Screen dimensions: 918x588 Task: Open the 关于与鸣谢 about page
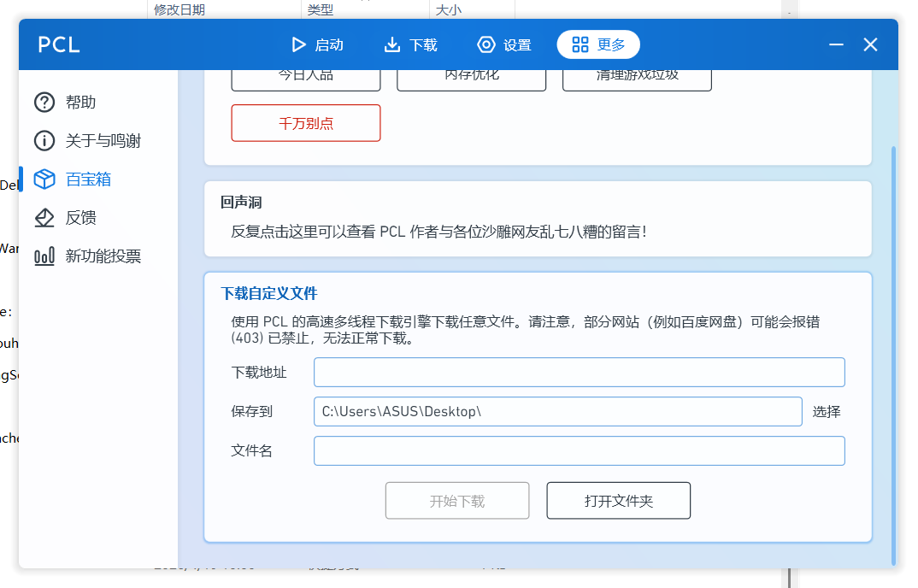(x=97, y=140)
